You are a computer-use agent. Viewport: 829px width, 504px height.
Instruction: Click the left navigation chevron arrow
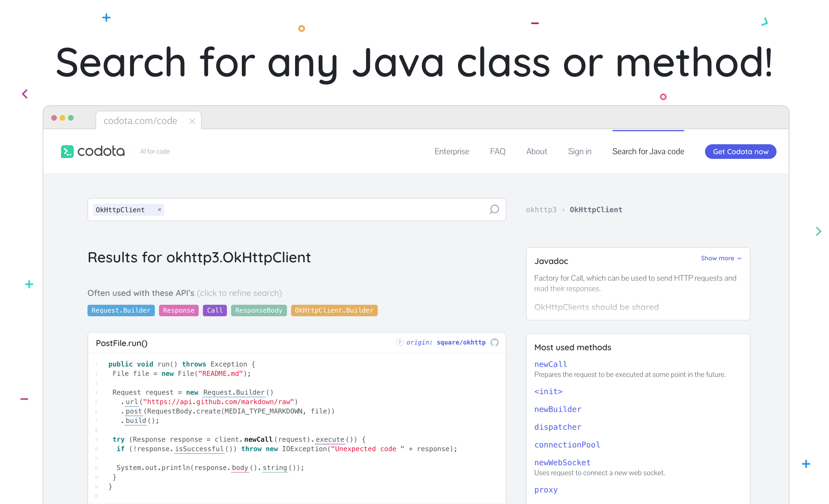point(24,94)
